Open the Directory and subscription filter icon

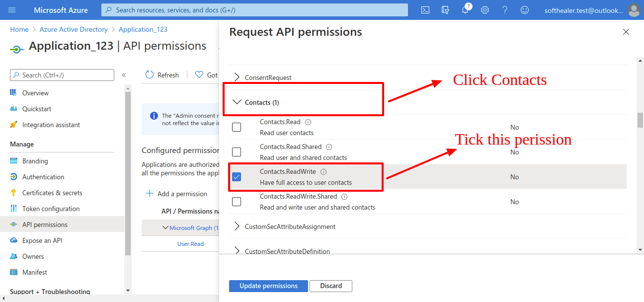[445, 10]
